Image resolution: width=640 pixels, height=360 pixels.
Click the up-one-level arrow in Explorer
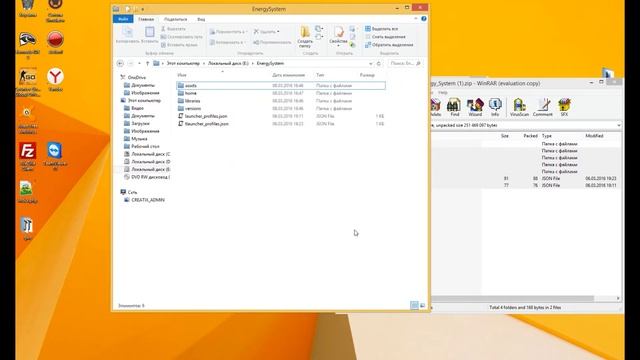pos(147,64)
